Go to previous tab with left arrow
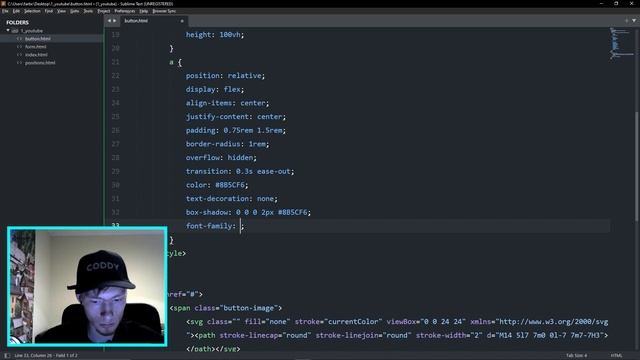 coord(109,20)
